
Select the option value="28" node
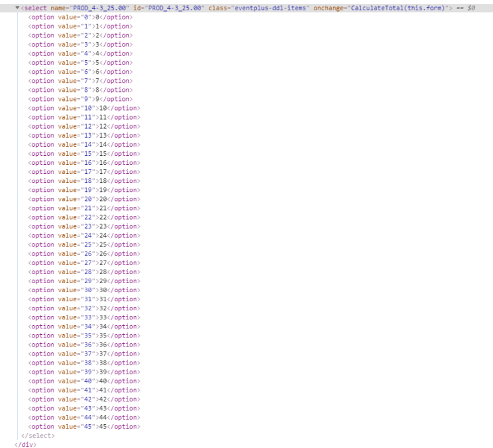click(x=84, y=272)
